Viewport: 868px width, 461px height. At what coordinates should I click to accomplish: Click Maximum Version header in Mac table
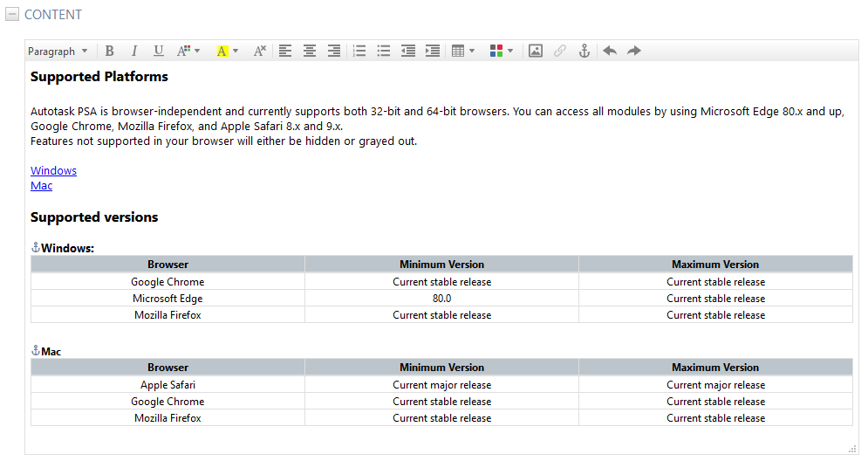715,368
